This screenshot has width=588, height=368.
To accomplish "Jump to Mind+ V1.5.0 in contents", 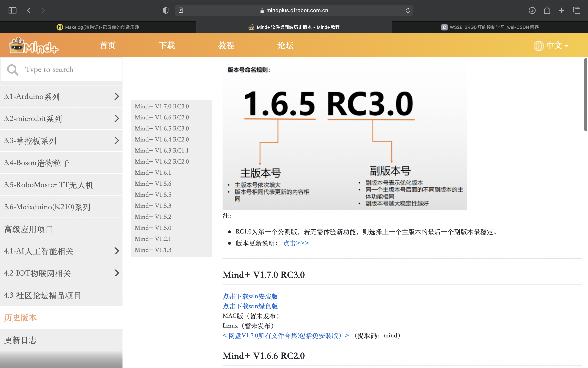I will point(153,228).
